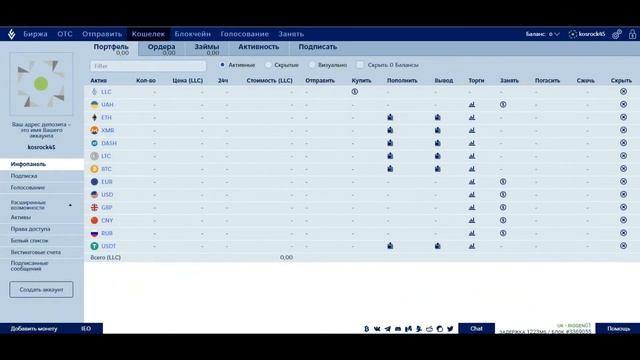
Task: Click the account avatar image
Action: pos(41,84)
